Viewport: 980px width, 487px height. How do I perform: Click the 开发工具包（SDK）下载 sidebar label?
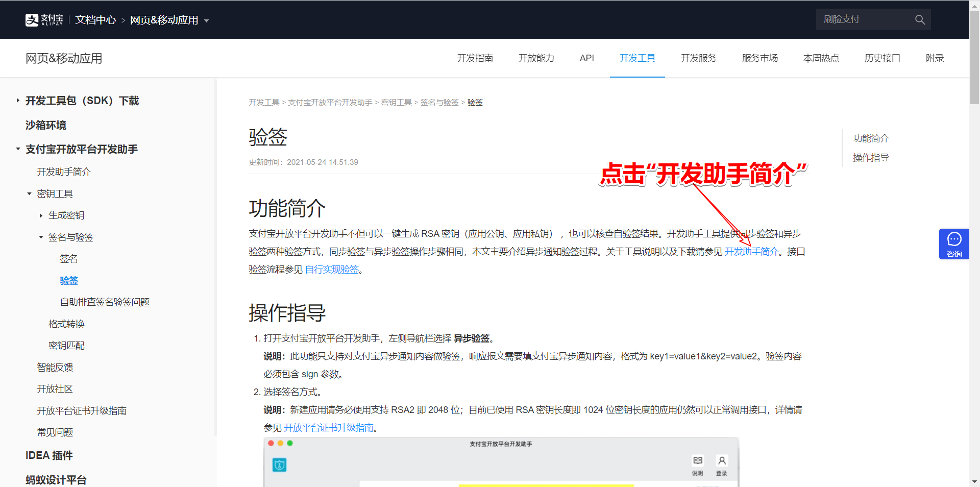82,101
